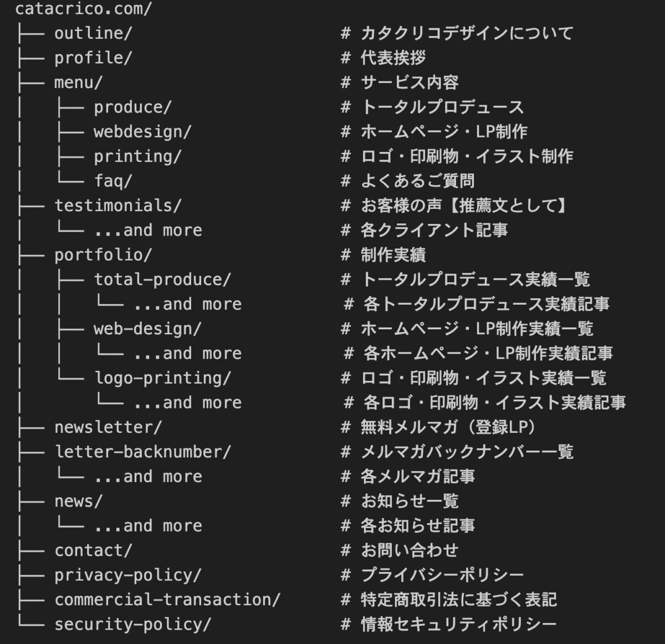Open the webdesign/ subfolder
The width and height of the screenshot is (665, 644).
coord(142,132)
